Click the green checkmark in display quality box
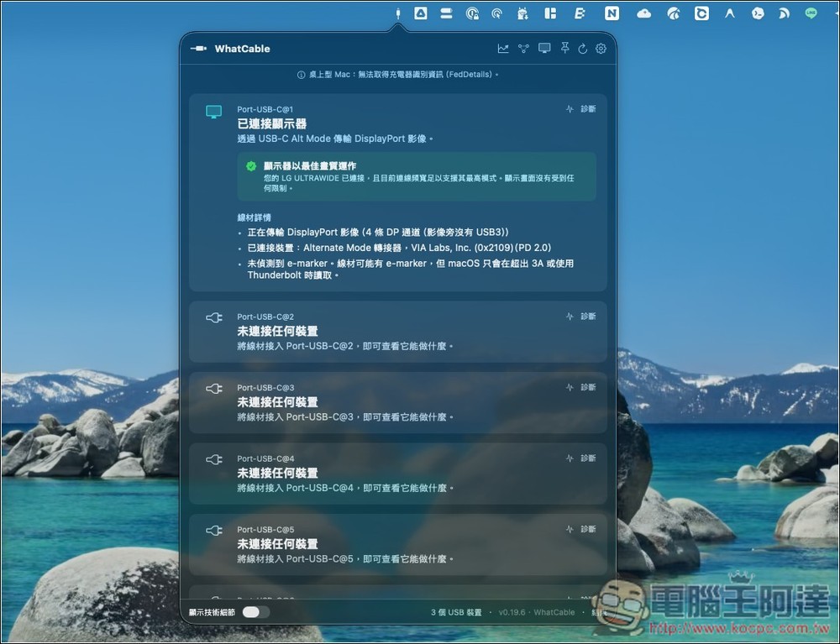Image resolution: width=840 pixels, height=644 pixels. click(250, 166)
